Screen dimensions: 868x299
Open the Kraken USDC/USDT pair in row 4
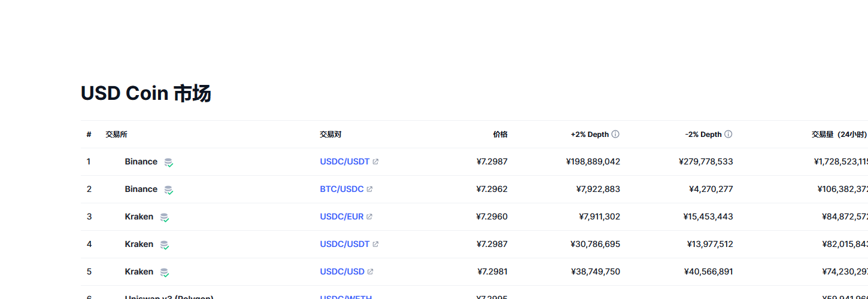(x=344, y=245)
